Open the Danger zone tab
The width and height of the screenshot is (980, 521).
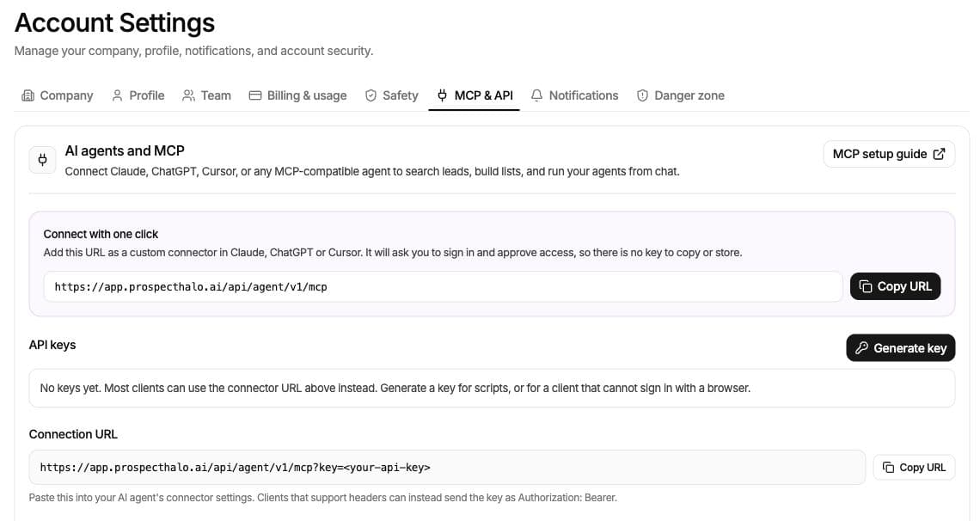[681, 95]
